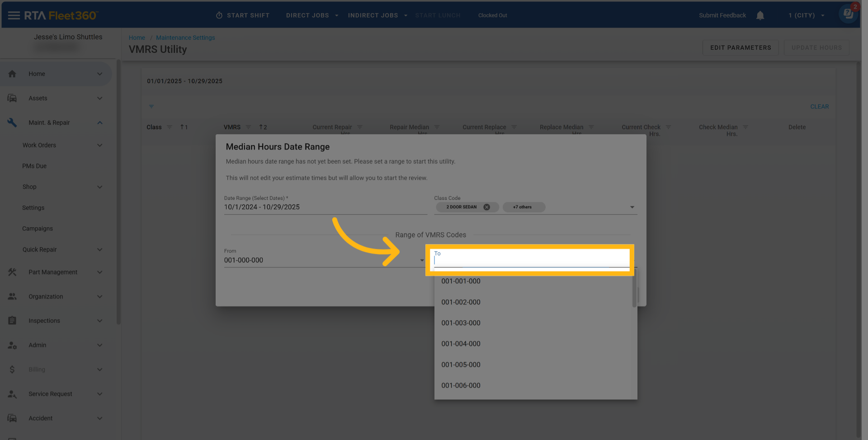The height and width of the screenshot is (440, 868).
Task: Open PMs Due in sidebar
Action: (34, 166)
